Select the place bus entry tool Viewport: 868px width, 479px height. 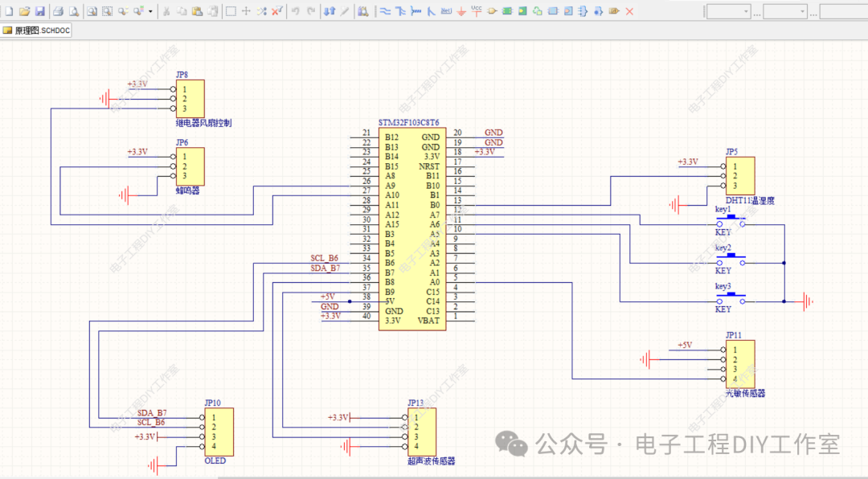[431, 11]
